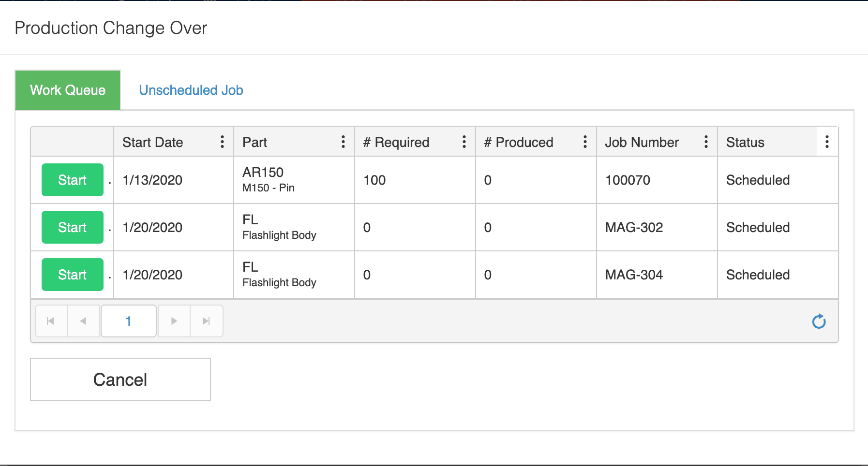The width and height of the screenshot is (868, 466).
Task: Select the Work Queue tab
Action: point(67,90)
